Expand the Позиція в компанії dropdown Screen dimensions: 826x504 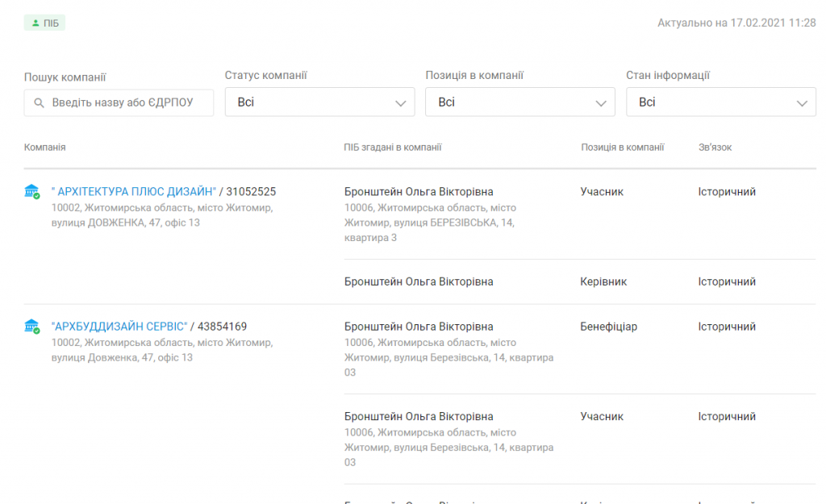[x=519, y=102]
